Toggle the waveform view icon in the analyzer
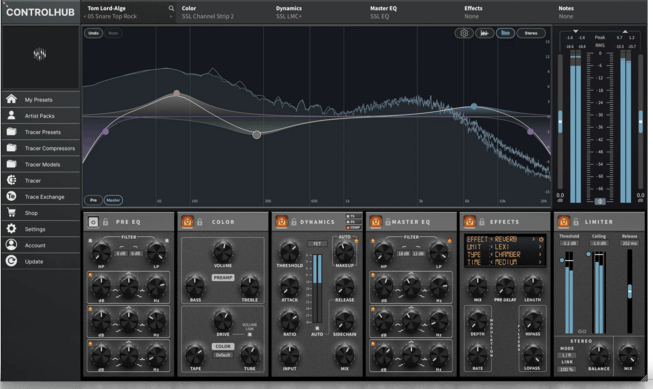The height and width of the screenshot is (389, 653). (x=484, y=33)
